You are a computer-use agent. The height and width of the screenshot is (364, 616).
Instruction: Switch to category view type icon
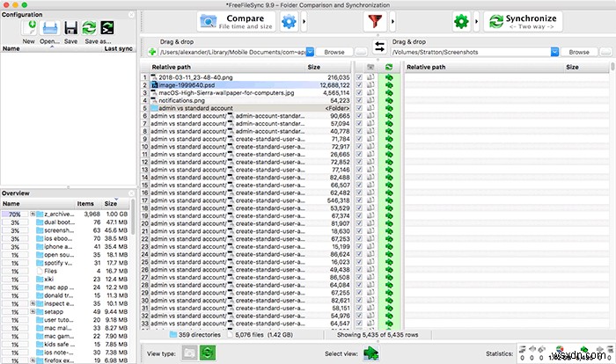coord(189,353)
